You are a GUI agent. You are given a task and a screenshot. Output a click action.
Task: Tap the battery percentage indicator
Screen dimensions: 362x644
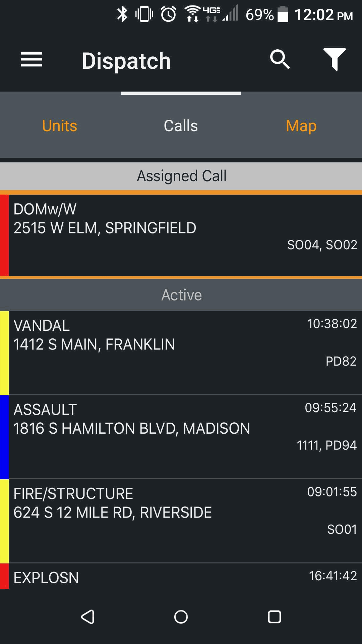[x=260, y=15]
